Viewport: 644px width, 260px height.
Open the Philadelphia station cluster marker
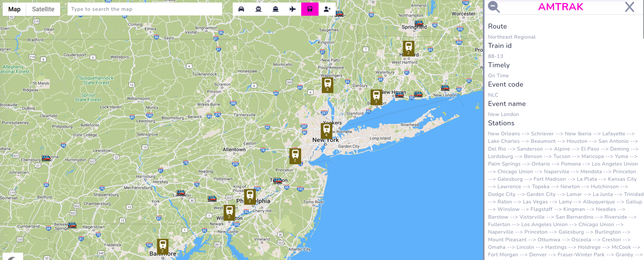coord(250,197)
